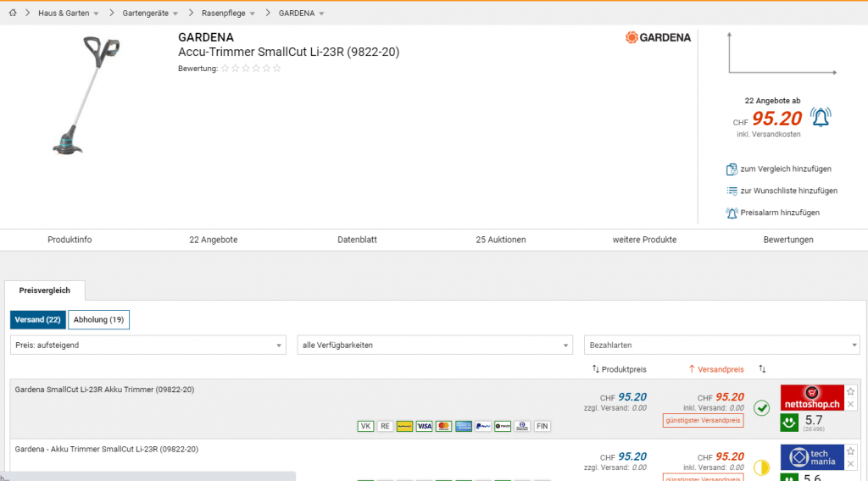The width and height of the screenshot is (868, 481).
Task: Click the Diners Club payment icon
Action: [x=522, y=426]
